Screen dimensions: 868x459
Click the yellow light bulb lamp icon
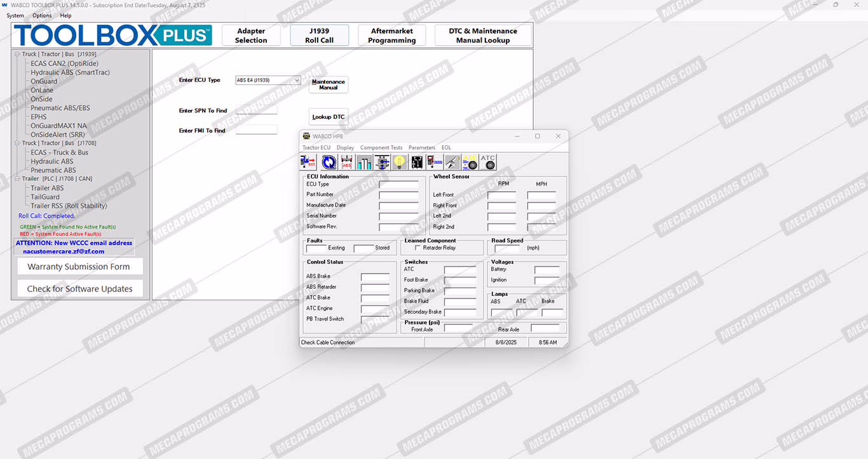pyautogui.click(x=399, y=162)
